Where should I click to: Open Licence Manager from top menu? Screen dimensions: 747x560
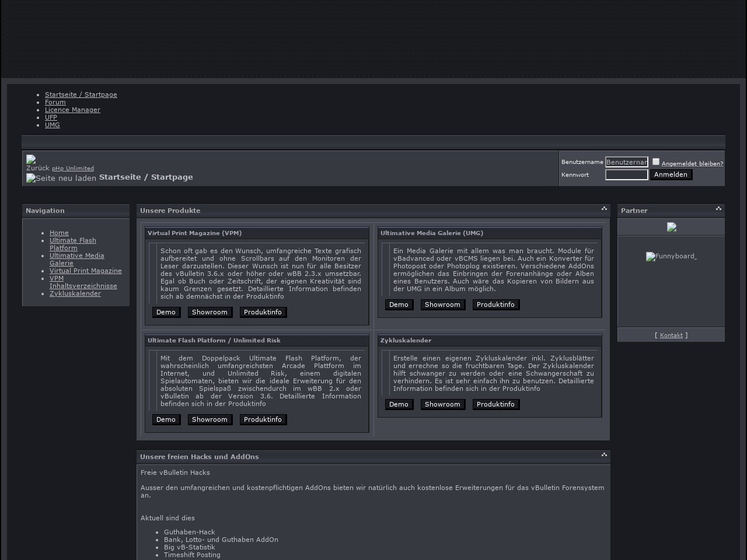(72, 110)
